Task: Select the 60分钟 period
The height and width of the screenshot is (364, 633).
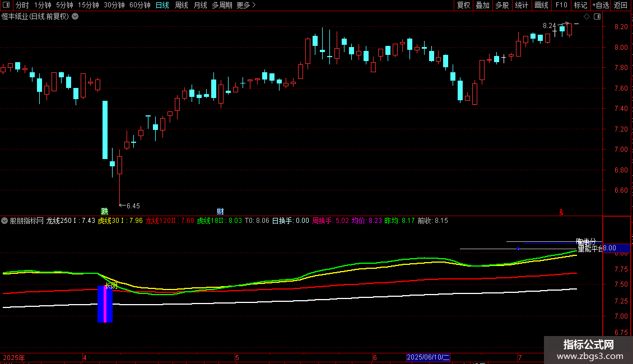Action: [140, 5]
